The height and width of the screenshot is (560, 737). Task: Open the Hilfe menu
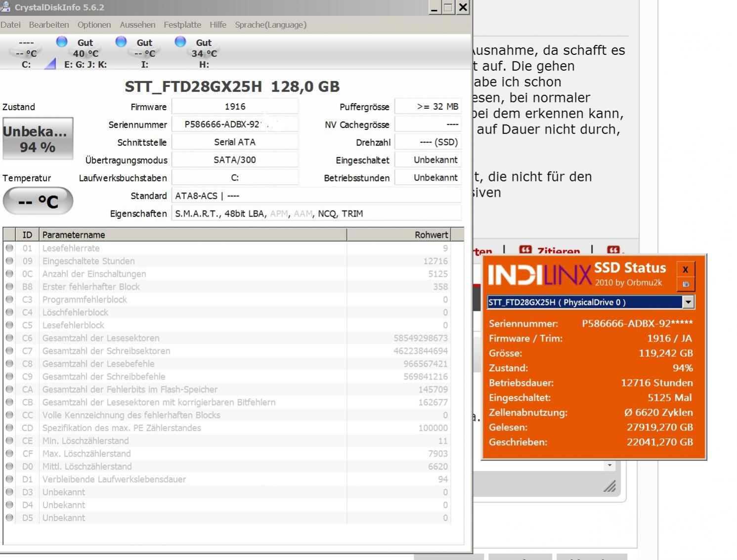(x=218, y=25)
